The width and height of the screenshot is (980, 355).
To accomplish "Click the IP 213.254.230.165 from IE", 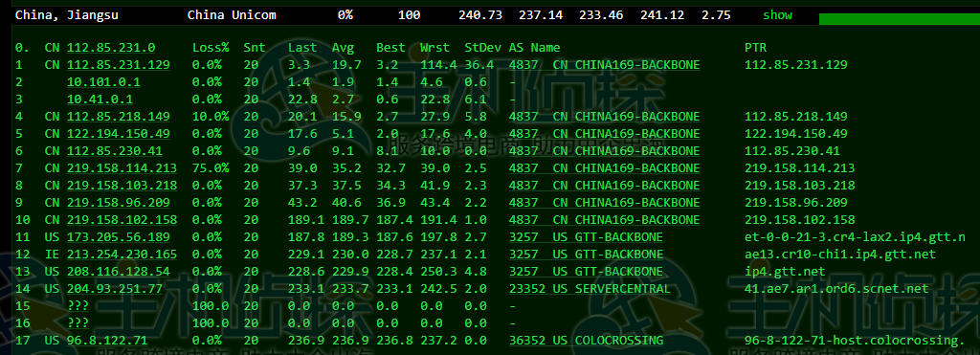I will click(x=122, y=255).
